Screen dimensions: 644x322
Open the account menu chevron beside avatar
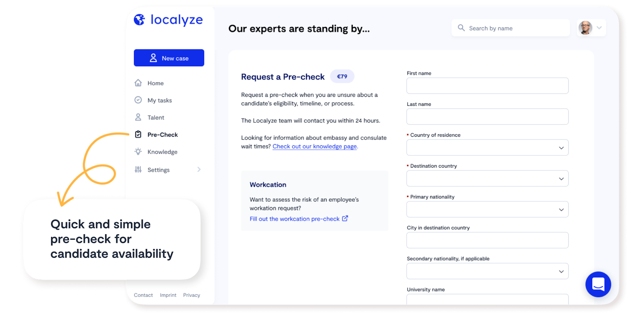[x=599, y=28]
